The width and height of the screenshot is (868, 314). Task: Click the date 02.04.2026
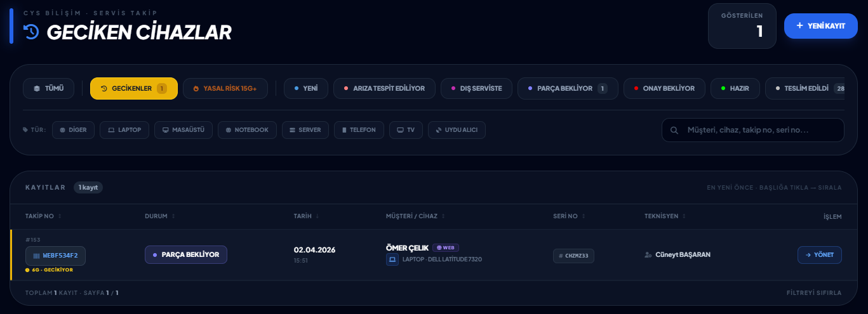pos(314,250)
